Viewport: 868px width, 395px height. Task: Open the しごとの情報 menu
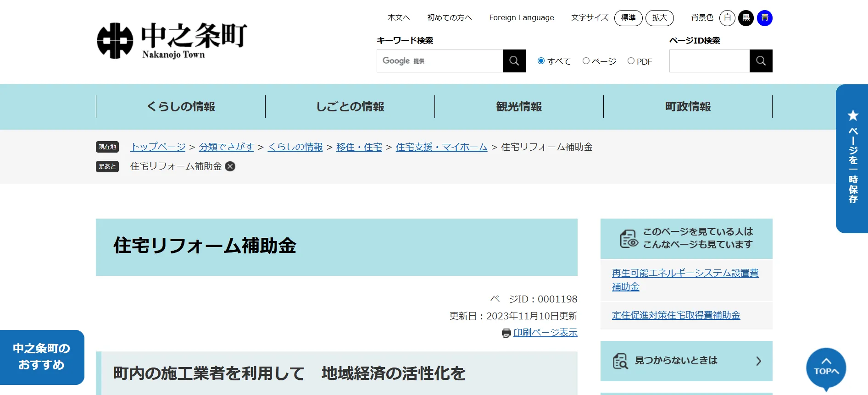pyautogui.click(x=350, y=107)
